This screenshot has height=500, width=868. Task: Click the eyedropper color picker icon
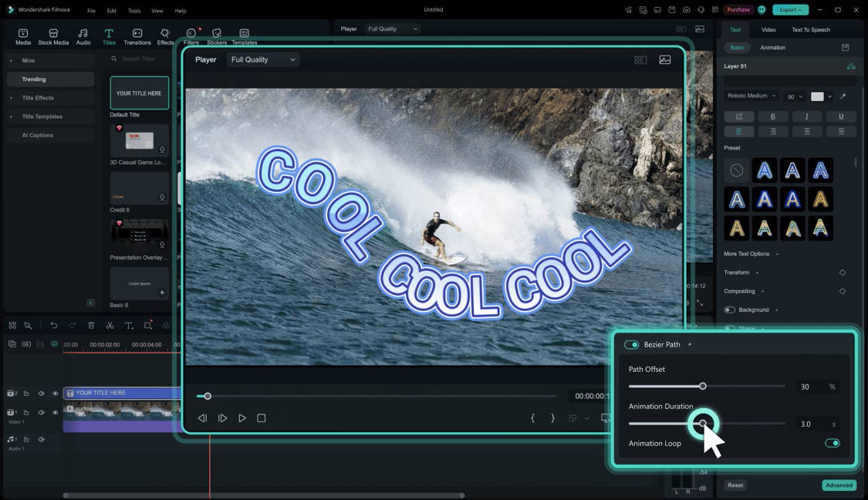[843, 96]
